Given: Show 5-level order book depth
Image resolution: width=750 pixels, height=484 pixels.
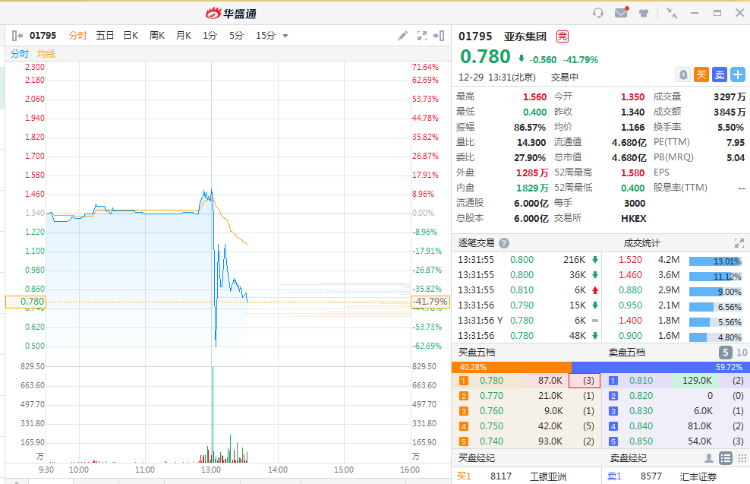Looking at the screenshot, I should point(725,352).
